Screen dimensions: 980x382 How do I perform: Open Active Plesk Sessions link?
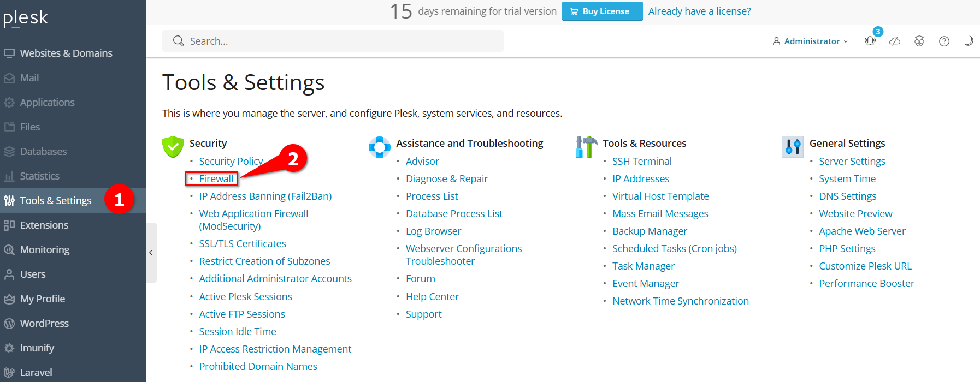(x=246, y=297)
